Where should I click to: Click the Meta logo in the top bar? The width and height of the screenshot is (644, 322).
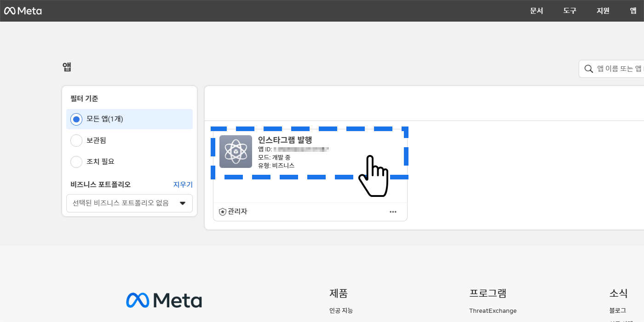23,11
